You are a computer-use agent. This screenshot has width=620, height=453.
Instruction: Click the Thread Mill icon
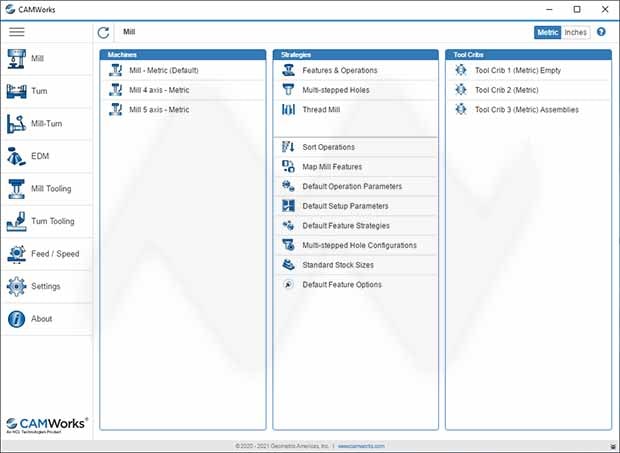pos(288,109)
